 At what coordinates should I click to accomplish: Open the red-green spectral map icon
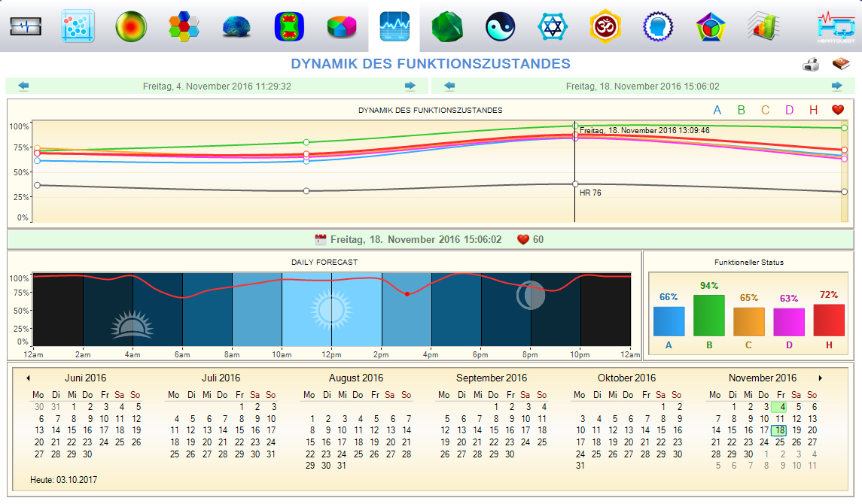tap(289, 26)
